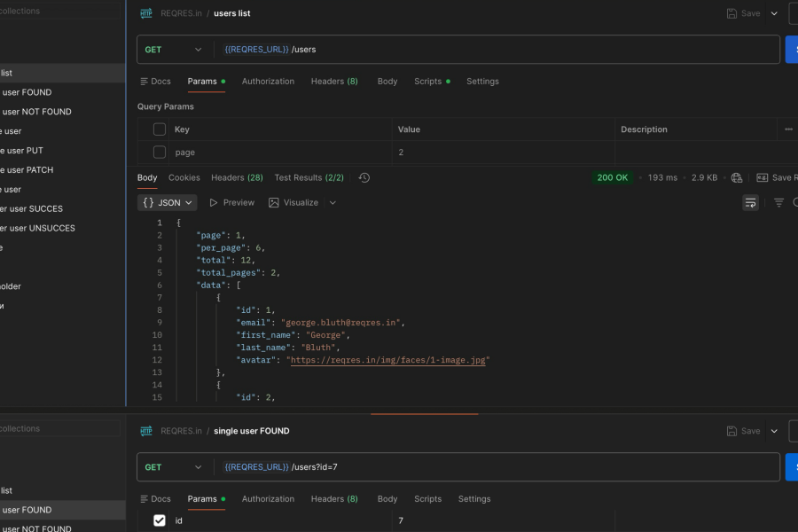
Task: Switch to Authorization tab in users list request
Action: coord(268,82)
